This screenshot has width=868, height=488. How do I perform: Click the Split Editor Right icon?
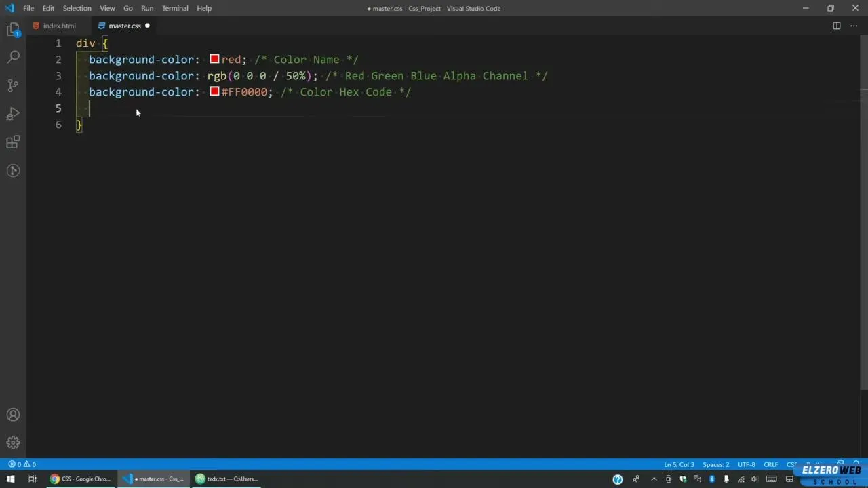click(837, 26)
